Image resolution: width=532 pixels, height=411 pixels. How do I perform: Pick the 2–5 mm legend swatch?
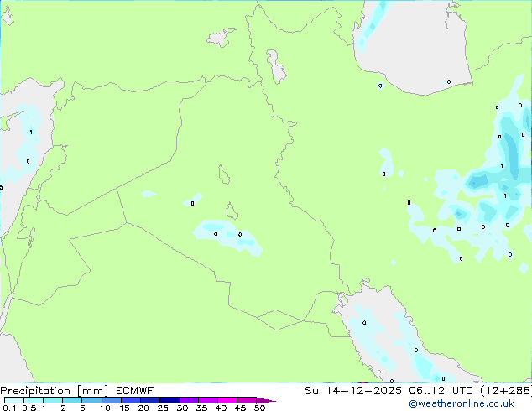point(72,400)
